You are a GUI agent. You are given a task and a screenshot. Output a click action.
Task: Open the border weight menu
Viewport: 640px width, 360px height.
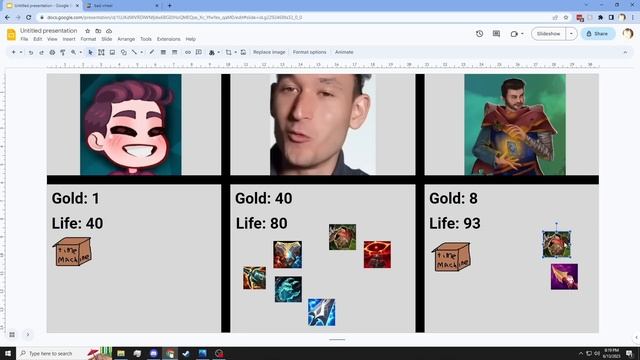(x=163, y=52)
